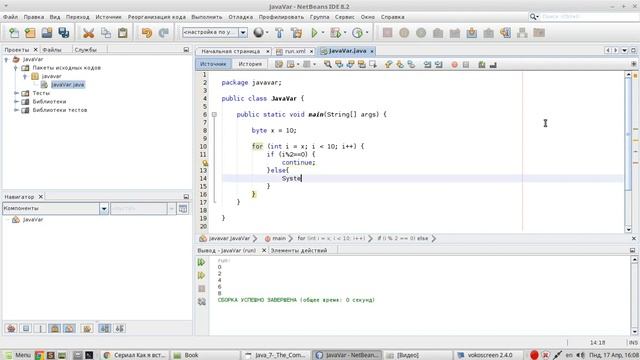Screen dimensions: 640x360
Task: Expand the Libraries folder node
Action: (x=16, y=102)
